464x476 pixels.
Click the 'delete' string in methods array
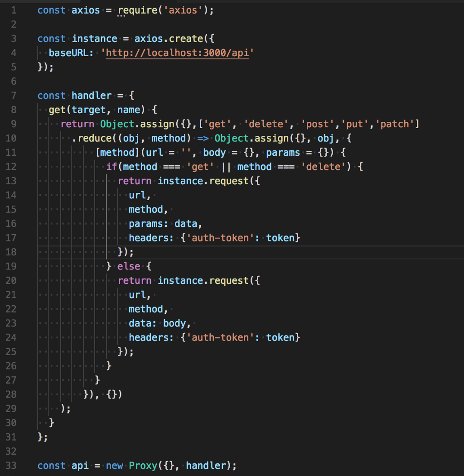(x=266, y=124)
